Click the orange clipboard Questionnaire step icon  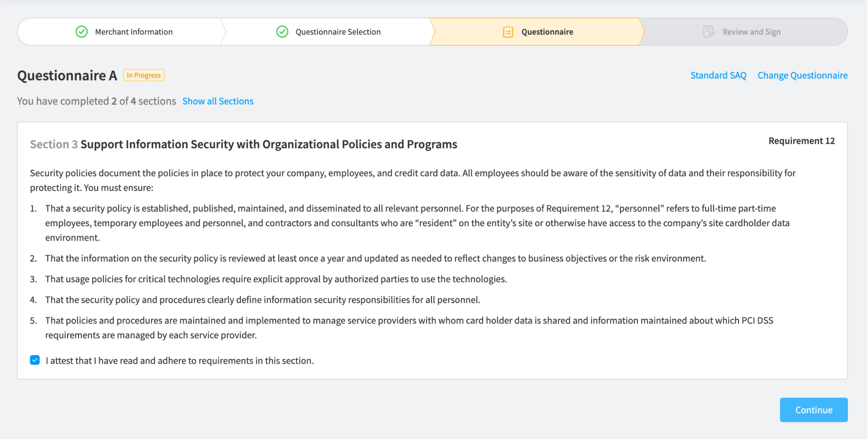pos(508,32)
